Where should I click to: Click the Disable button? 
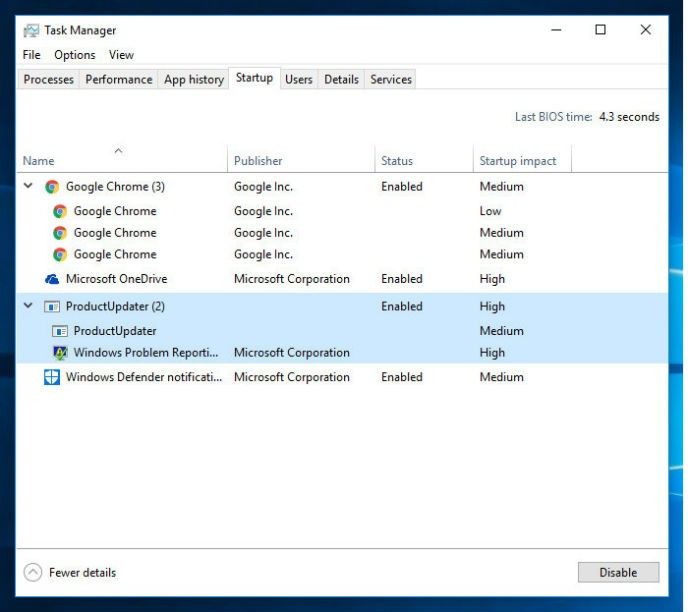(618, 573)
